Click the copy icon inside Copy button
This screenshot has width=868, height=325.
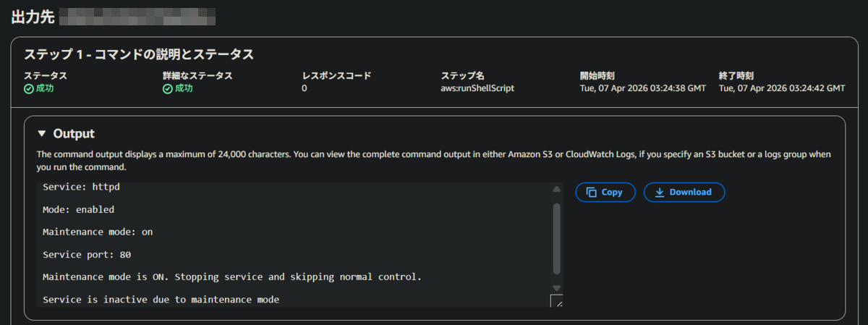[591, 193]
